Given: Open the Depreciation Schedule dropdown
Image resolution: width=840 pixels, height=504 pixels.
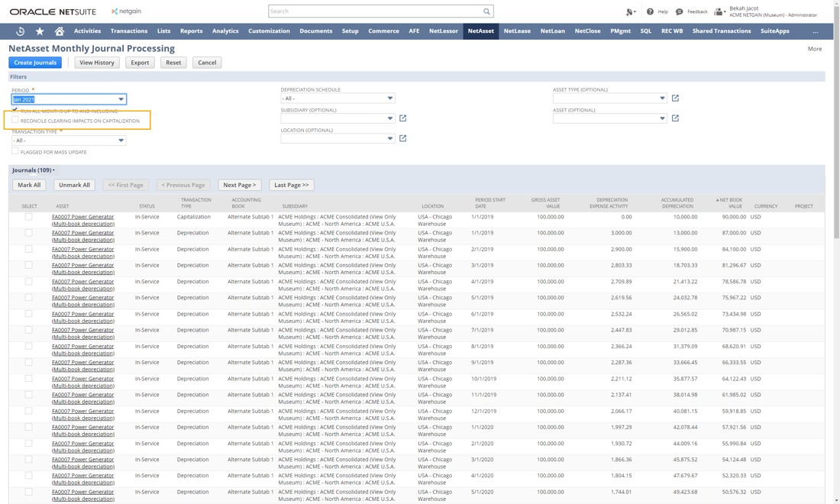Looking at the screenshot, I should (338, 99).
